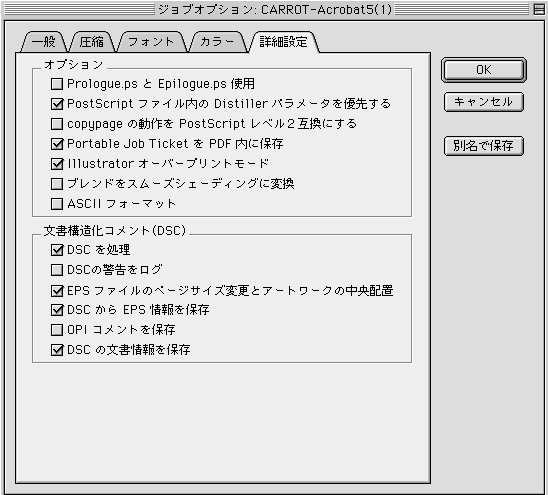Uncheck PostScript ファイル内の Distiller パラメータを優先する
The image size is (548, 495).
pos(57,104)
